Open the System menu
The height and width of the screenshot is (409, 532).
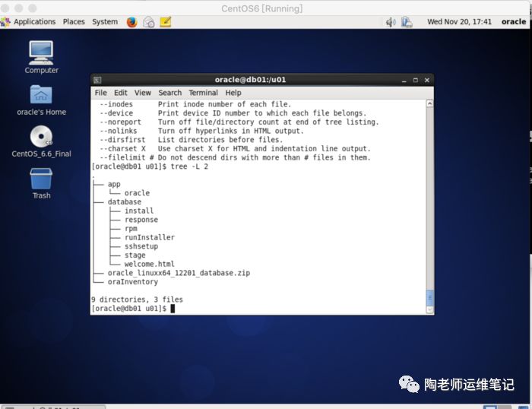click(x=105, y=22)
